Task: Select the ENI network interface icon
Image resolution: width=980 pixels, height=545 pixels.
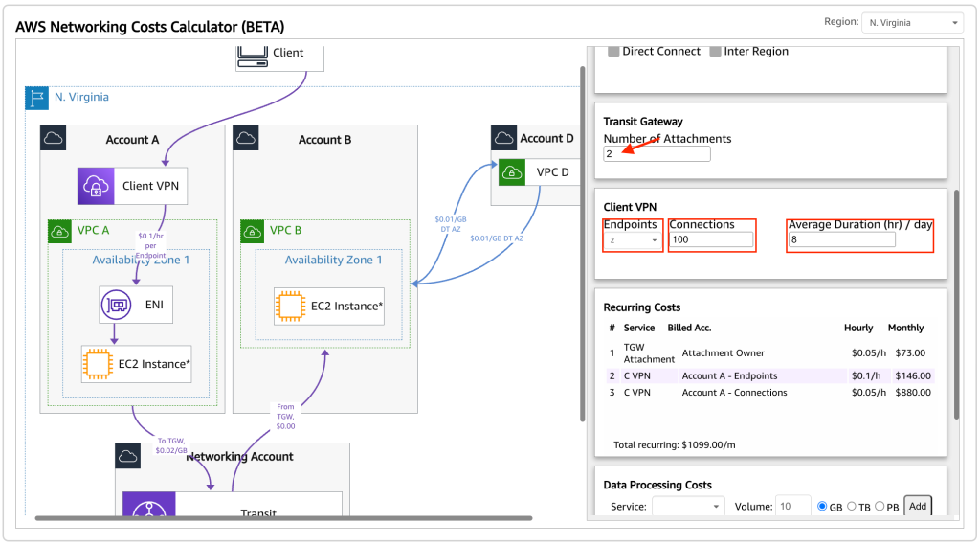Action: [116, 305]
